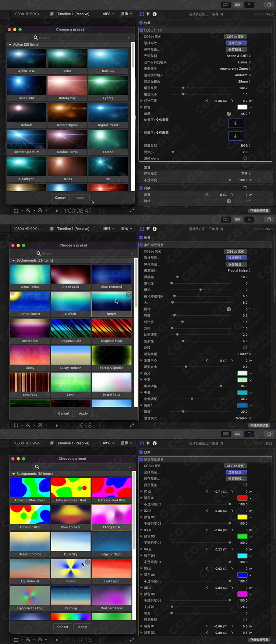Open the info inspector icon above 多色渐变混合
Viewport: 276px width, 644px height.
point(155,443)
